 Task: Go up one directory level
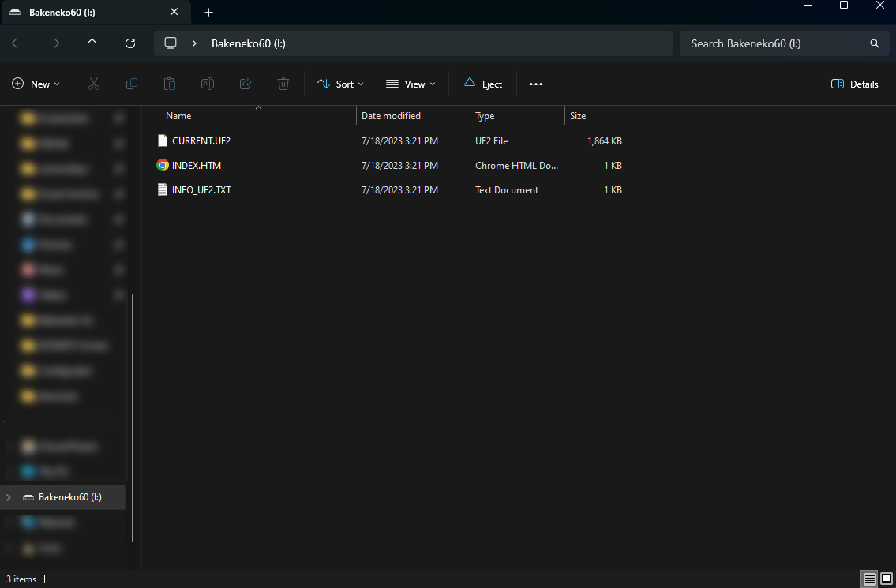point(92,43)
